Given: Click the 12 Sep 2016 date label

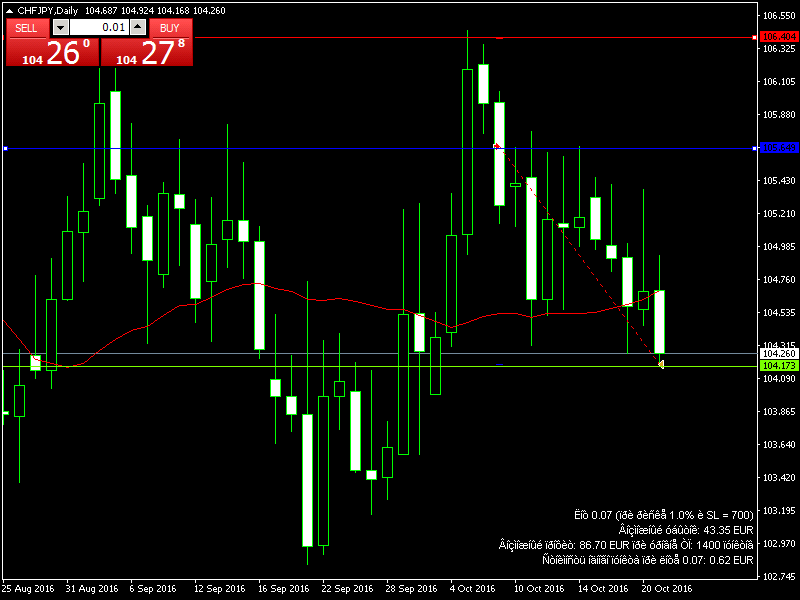Looking at the screenshot, I should pyautogui.click(x=219, y=589).
